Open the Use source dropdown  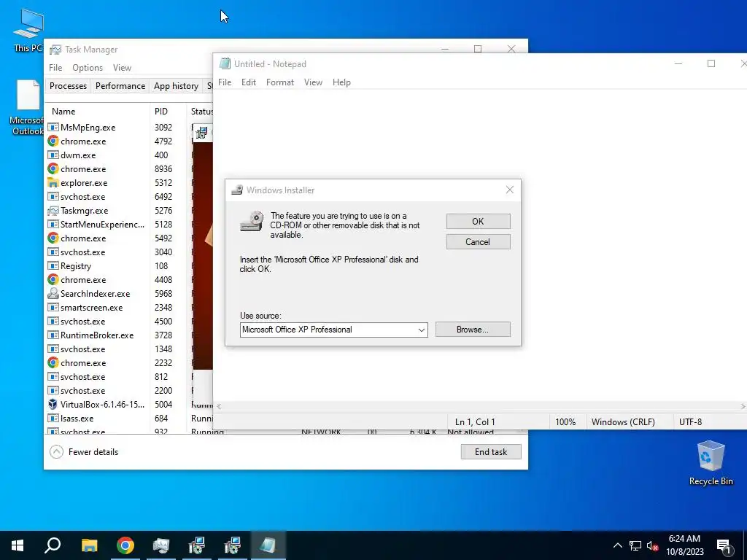(421, 330)
